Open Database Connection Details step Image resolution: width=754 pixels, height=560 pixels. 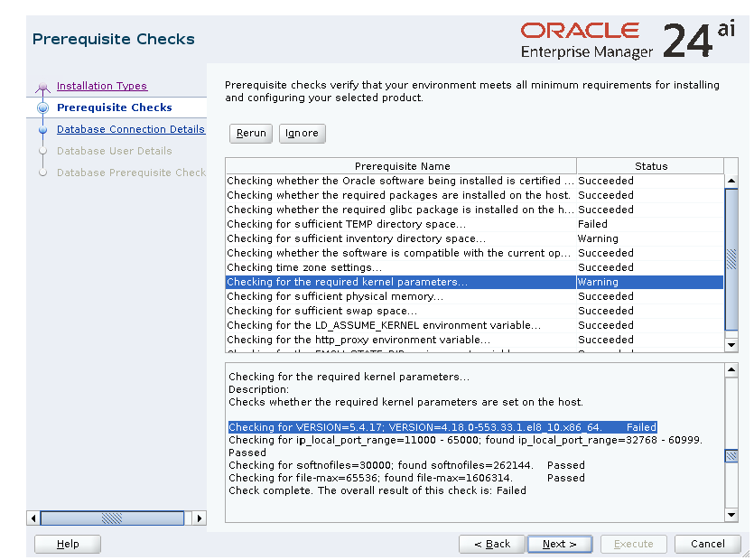[x=130, y=129]
